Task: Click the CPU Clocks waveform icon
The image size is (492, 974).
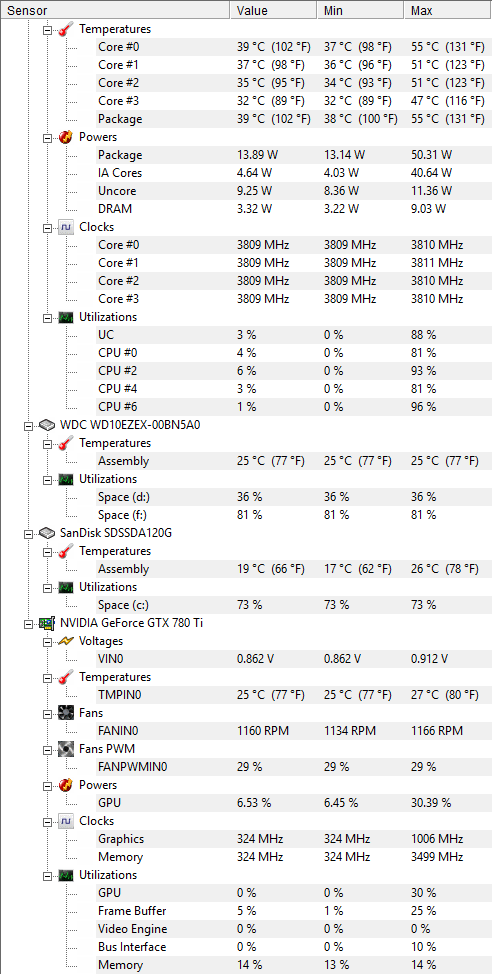Action: click(x=66, y=227)
